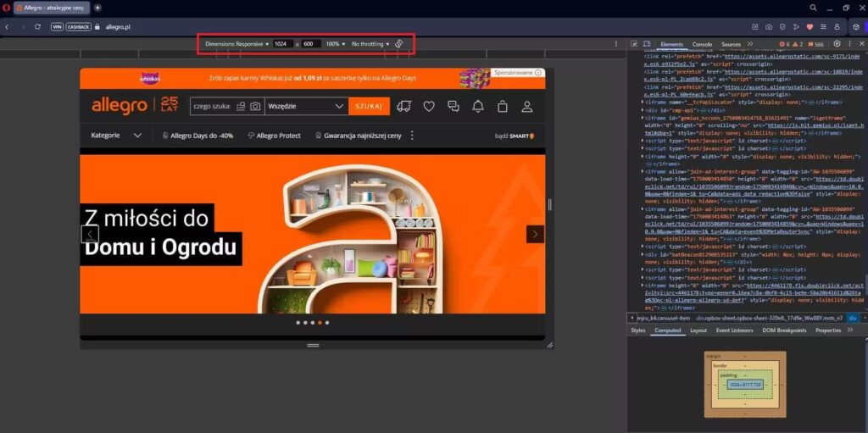Open the Allegro Days do -40% link
The width and height of the screenshot is (868, 433).
click(198, 135)
